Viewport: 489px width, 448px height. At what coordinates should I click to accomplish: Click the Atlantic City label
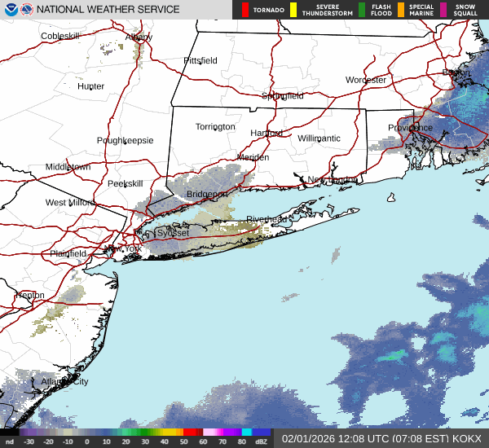(x=64, y=381)
